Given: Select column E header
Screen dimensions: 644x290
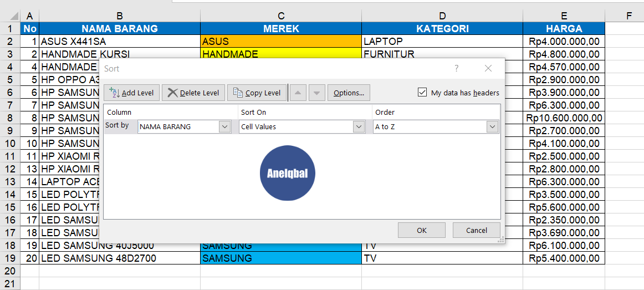Looking at the screenshot, I should click(x=564, y=16).
